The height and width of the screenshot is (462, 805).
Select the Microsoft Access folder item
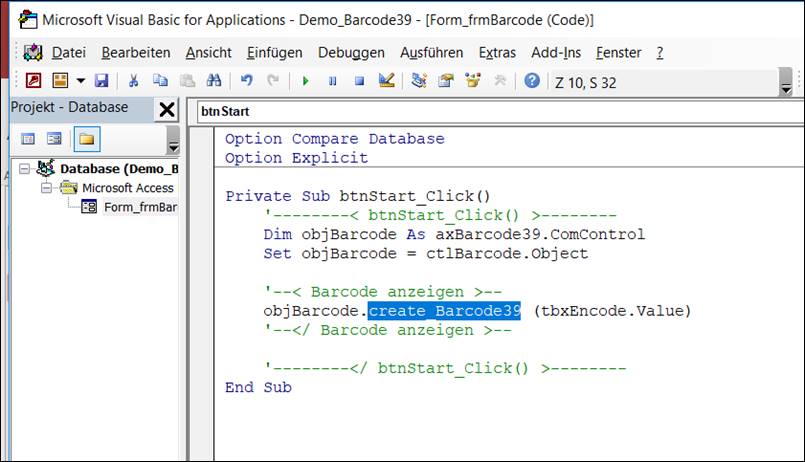128,188
